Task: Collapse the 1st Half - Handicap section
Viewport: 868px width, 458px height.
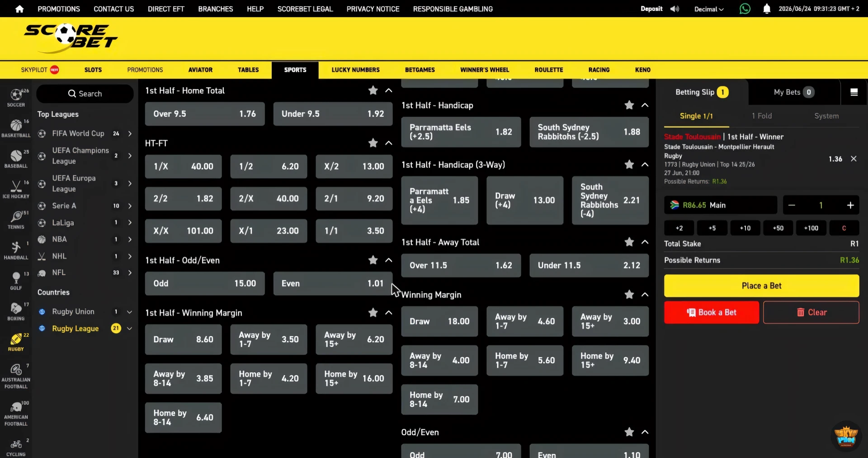Action: point(645,105)
